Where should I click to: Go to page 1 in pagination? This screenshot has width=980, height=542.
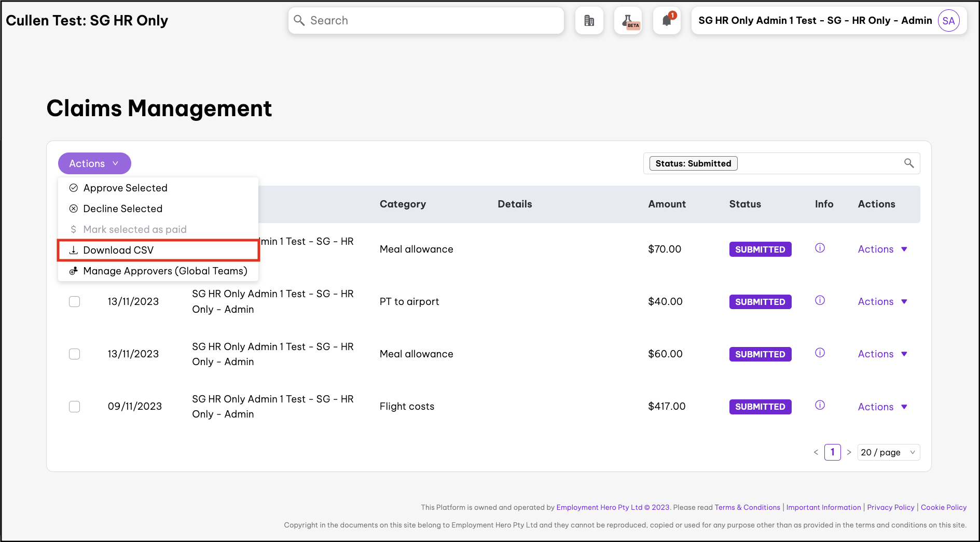point(832,452)
